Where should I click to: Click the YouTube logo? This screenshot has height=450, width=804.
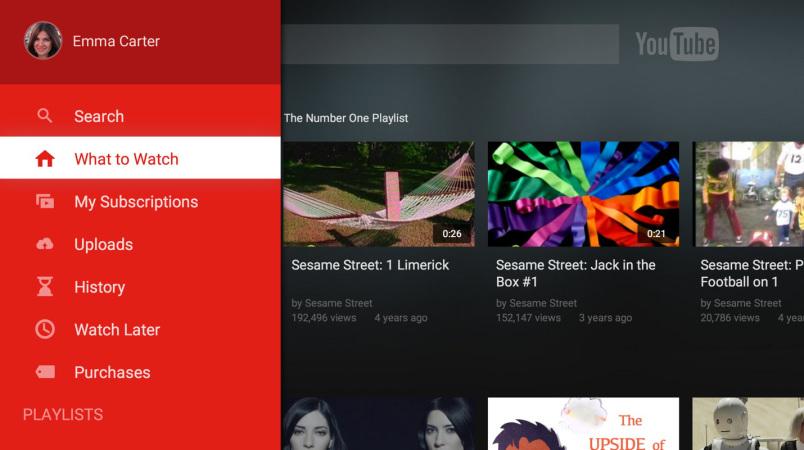pyautogui.click(x=677, y=44)
